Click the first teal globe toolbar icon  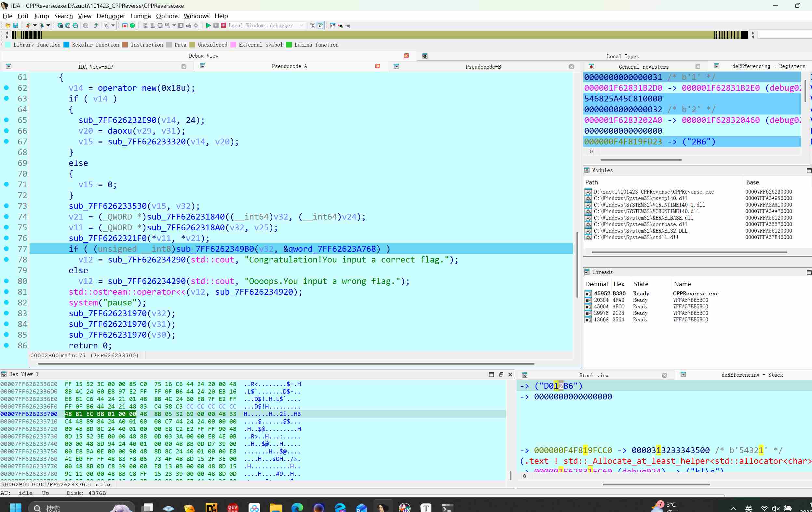(60, 26)
